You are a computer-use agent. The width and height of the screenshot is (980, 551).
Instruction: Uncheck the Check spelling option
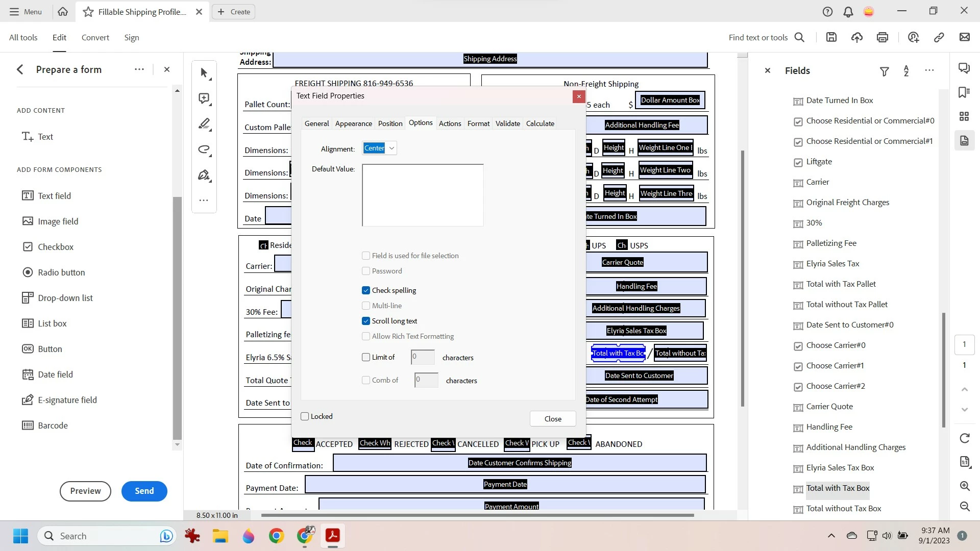pos(366,290)
